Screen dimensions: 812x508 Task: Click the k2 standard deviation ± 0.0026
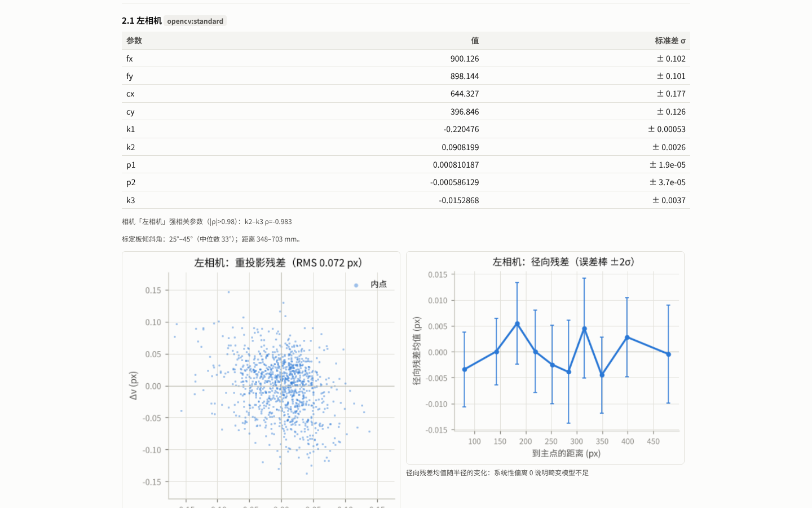tap(669, 147)
